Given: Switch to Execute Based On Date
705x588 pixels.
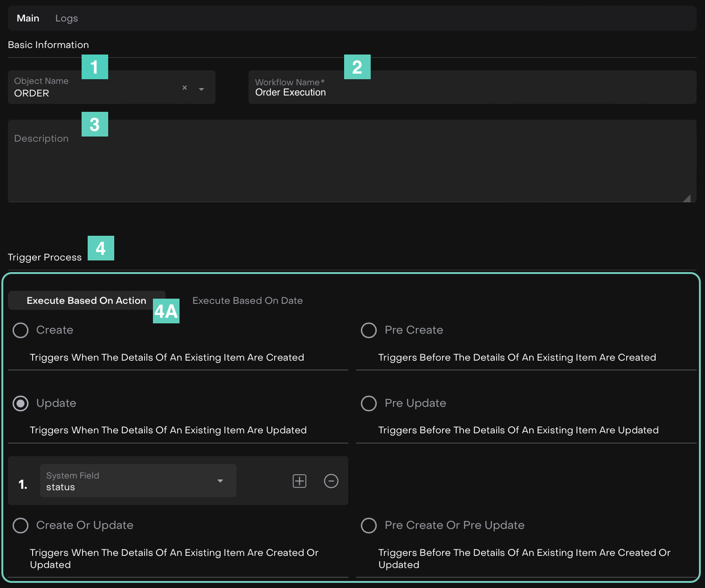Looking at the screenshot, I should pos(248,301).
